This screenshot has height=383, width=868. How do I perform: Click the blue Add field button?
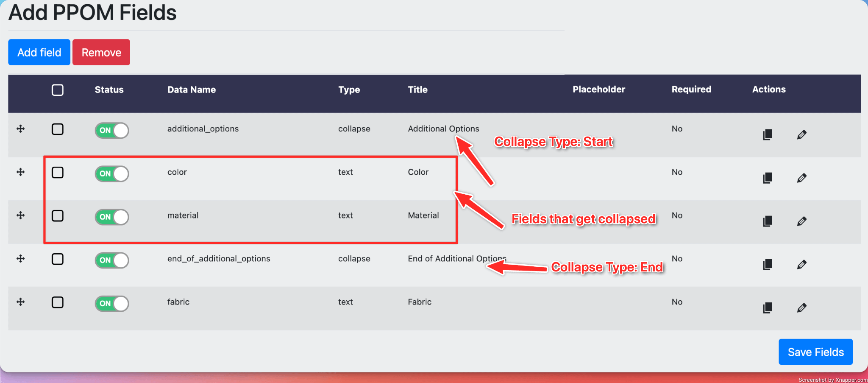click(x=39, y=52)
